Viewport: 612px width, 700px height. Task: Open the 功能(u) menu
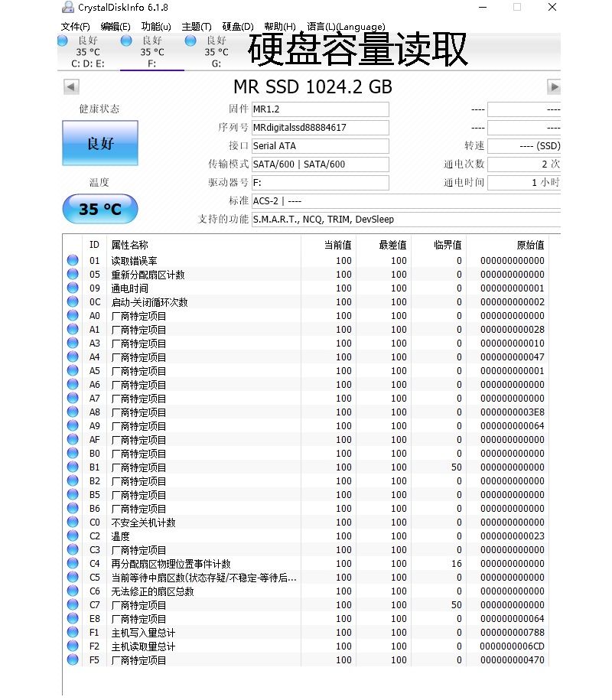[156, 27]
